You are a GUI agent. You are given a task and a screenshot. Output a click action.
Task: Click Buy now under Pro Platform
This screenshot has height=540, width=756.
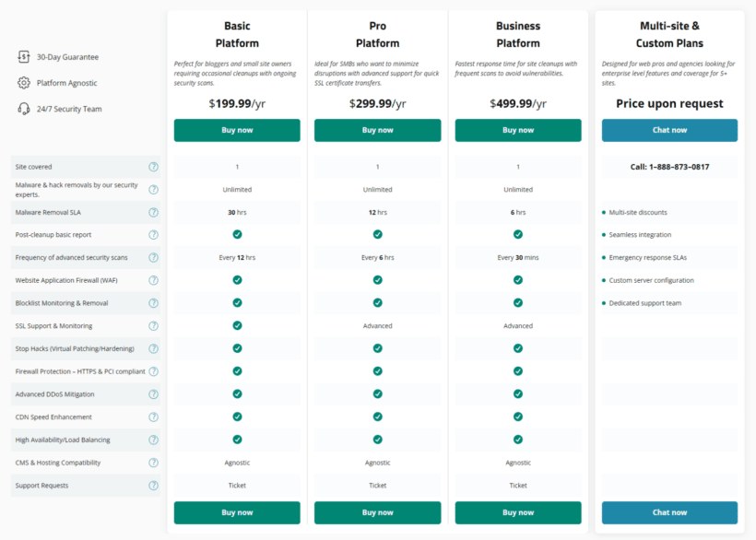coord(377,130)
